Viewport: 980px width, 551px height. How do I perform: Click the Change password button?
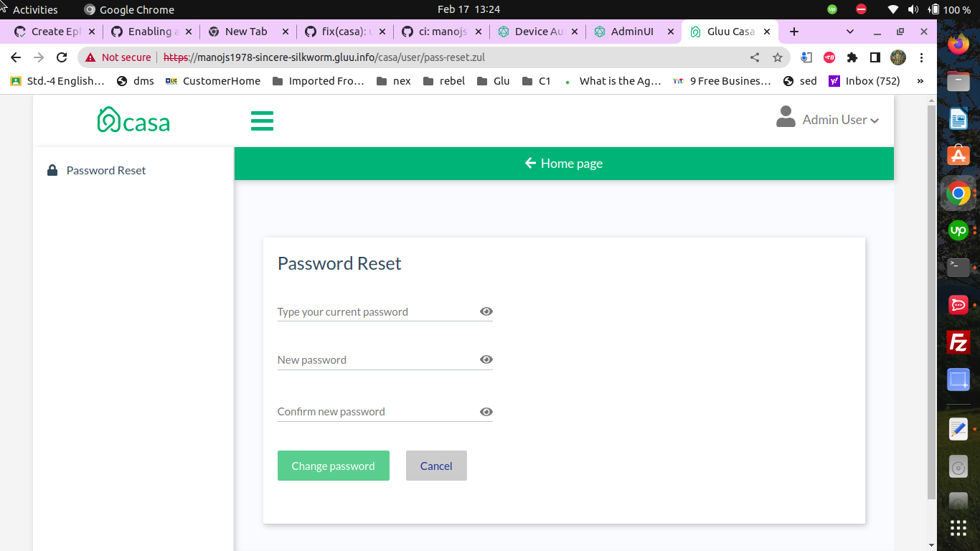click(x=333, y=466)
